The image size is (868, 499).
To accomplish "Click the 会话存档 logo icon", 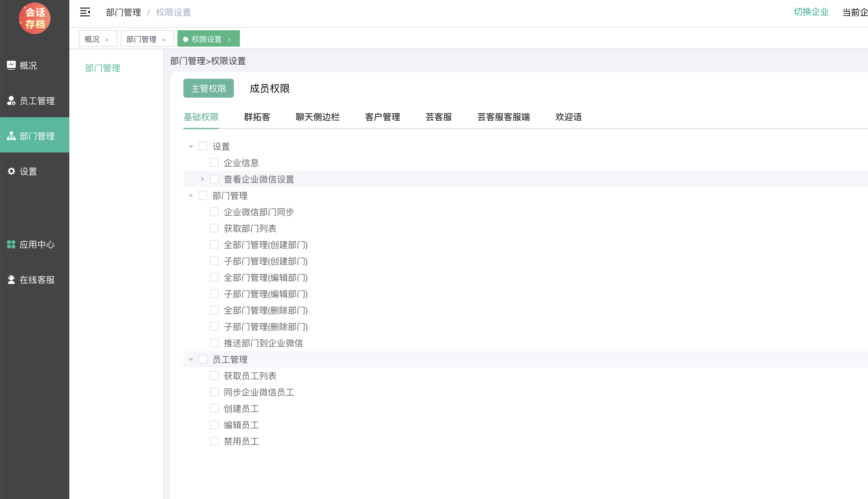I will point(35,18).
